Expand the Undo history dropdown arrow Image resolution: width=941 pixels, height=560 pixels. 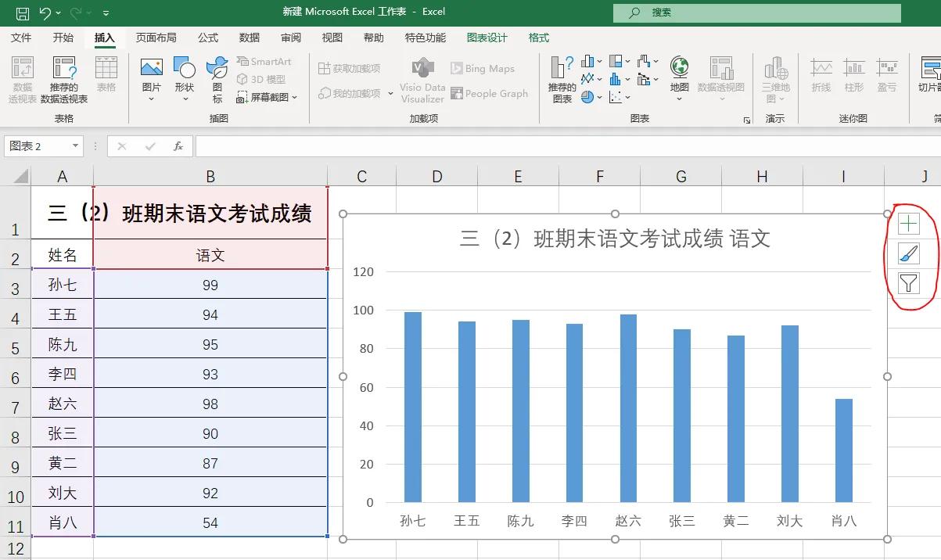58,12
